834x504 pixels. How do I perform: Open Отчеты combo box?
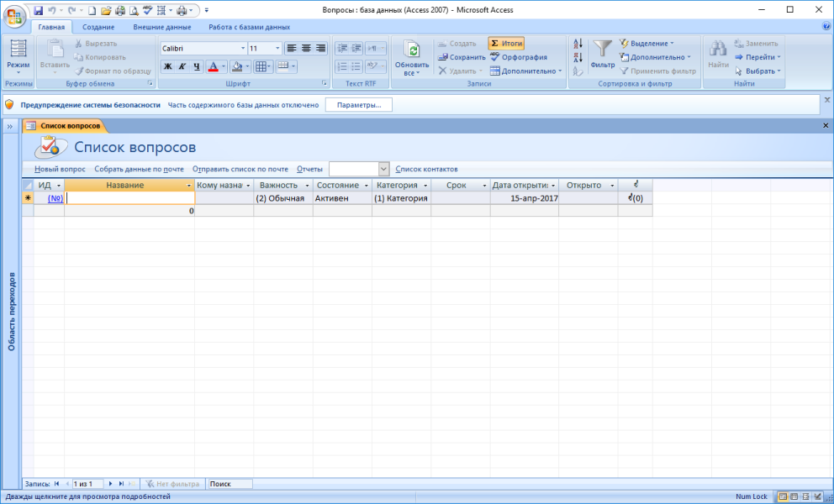(x=360, y=169)
